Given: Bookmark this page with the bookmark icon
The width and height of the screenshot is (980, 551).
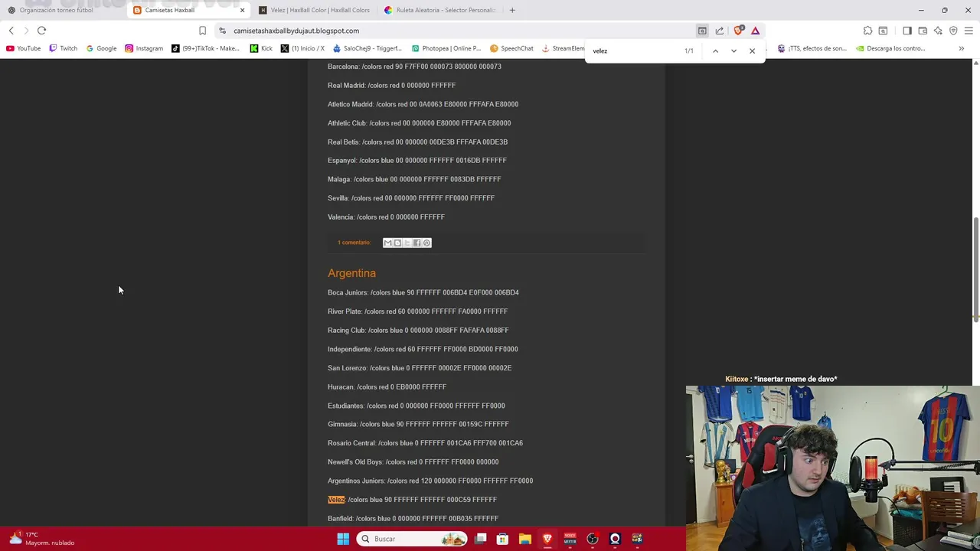Looking at the screenshot, I should [202, 31].
